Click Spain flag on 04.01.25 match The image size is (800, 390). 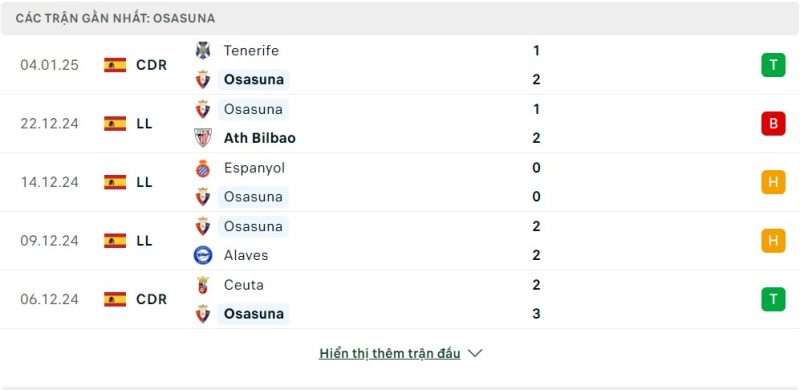115,65
